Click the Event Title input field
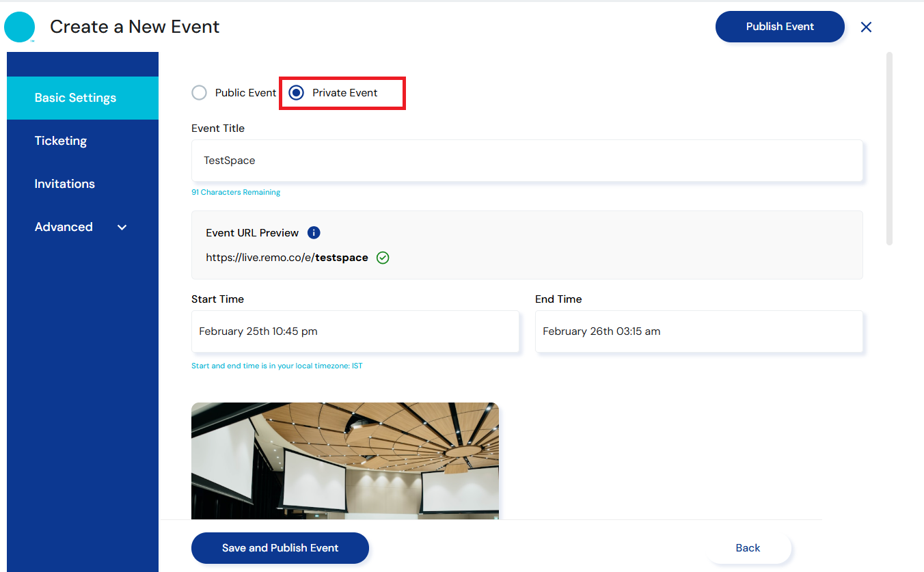The width and height of the screenshot is (924, 572). (x=526, y=161)
